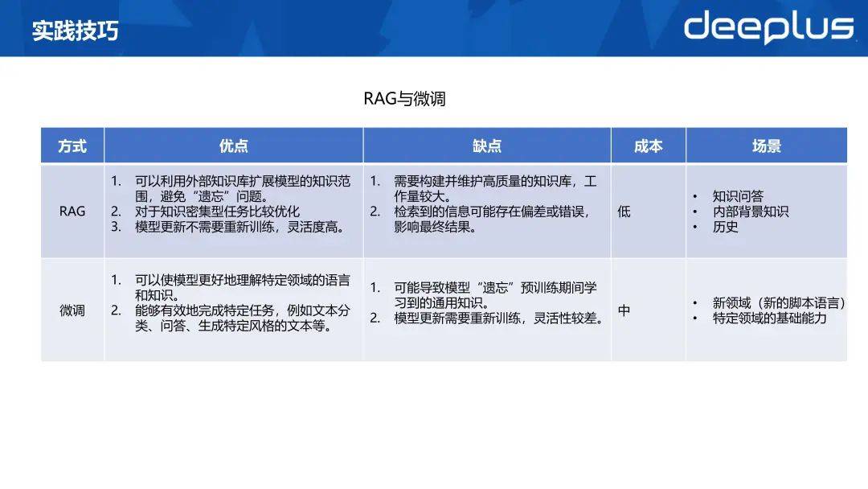This screenshot has width=868, height=489.
Task: Click text 检索到的信息可能存在偏差或错误
Action: tap(489, 212)
